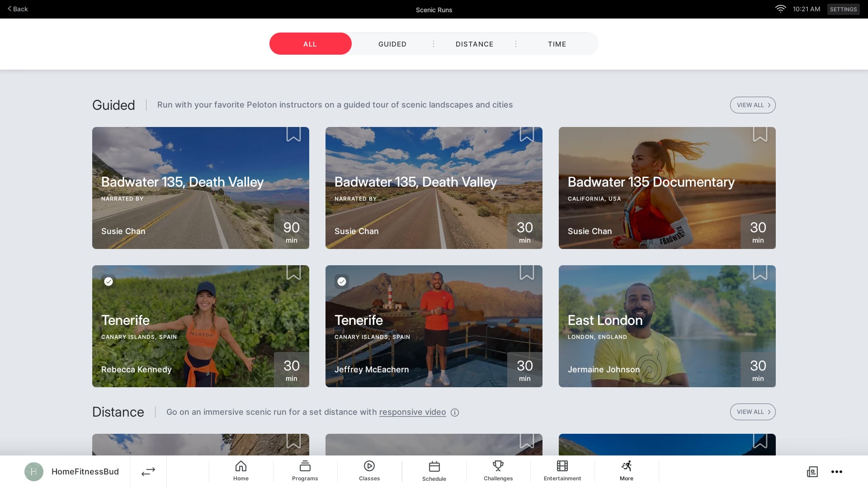Open the HomeFitnessBud username

pyautogui.click(x=85, y=472)
